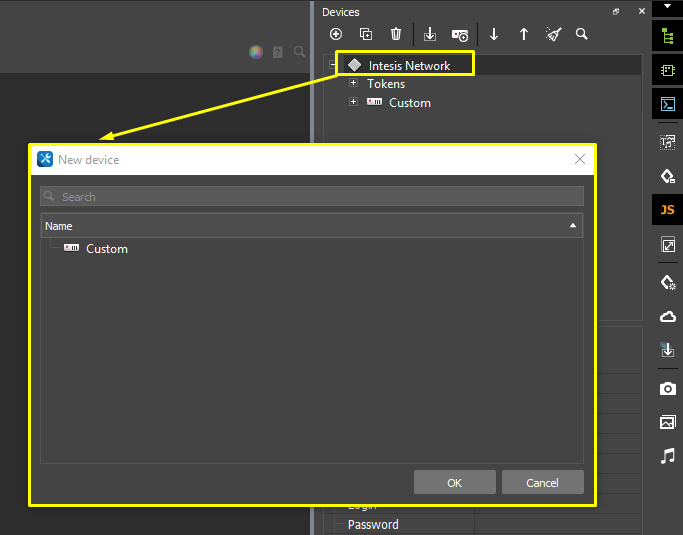Viewport: 683px width, 535px height.
Task: Expand the Custom node in Devices tree
Action: tap(353, 103)
